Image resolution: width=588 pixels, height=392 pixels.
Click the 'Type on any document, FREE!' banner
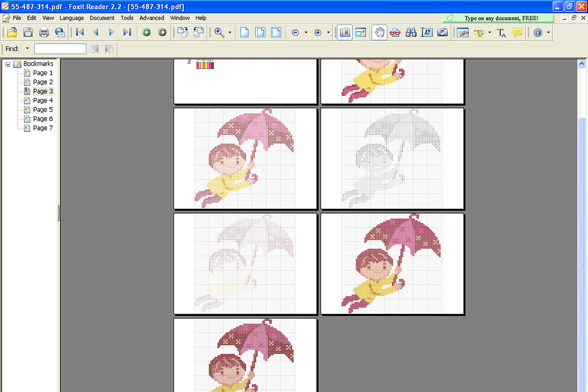click(498, 18)
